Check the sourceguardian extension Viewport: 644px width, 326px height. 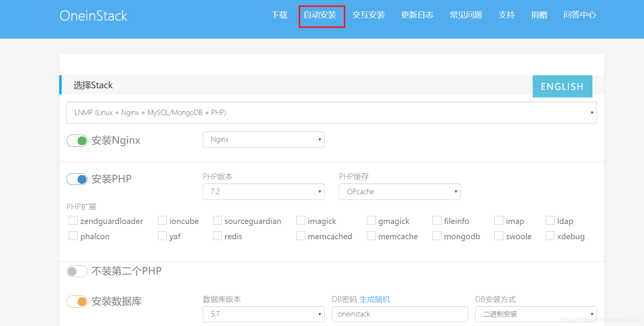tap(217, 221)
